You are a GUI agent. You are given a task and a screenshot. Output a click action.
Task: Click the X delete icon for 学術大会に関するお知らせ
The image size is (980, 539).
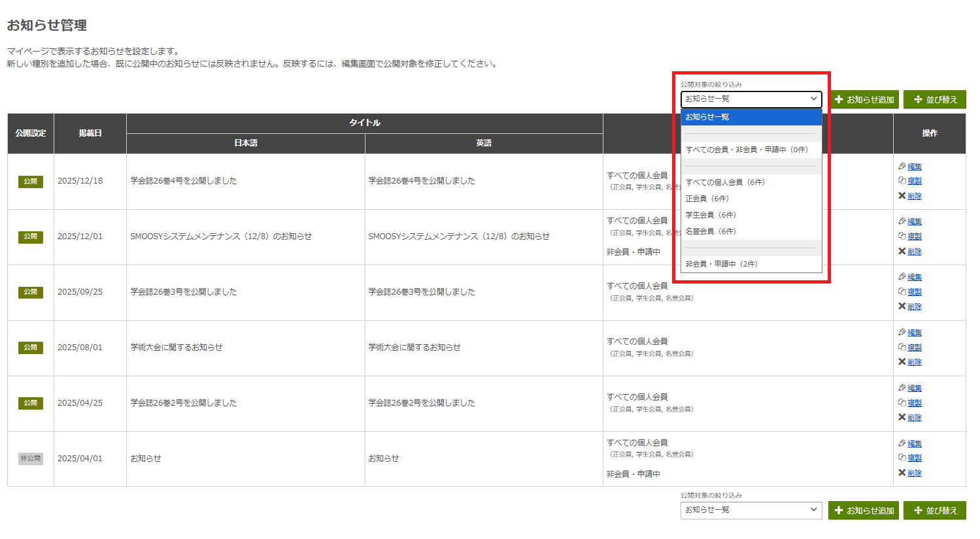pos(903,362)
